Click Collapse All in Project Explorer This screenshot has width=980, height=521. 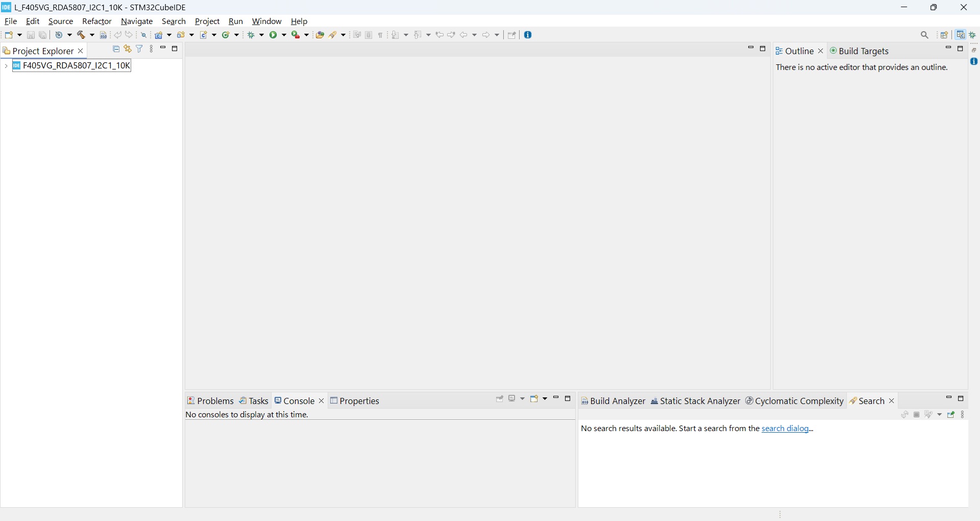tap(116, 50)
